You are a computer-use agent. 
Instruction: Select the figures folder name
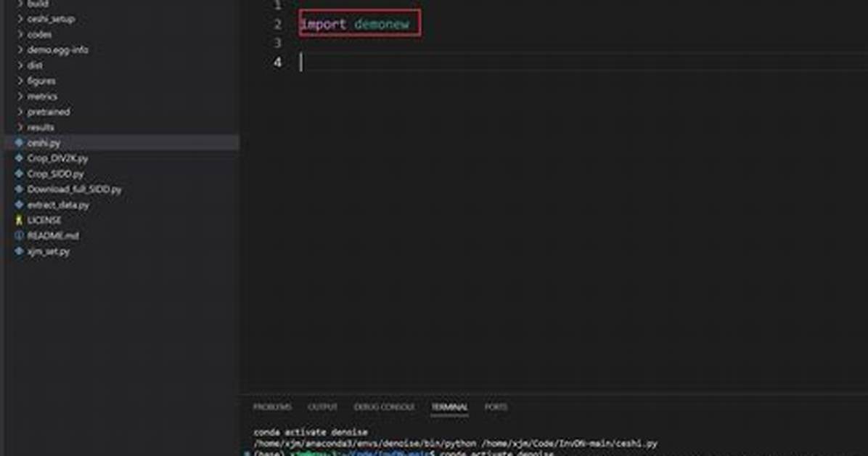click(x=41, y=81)
